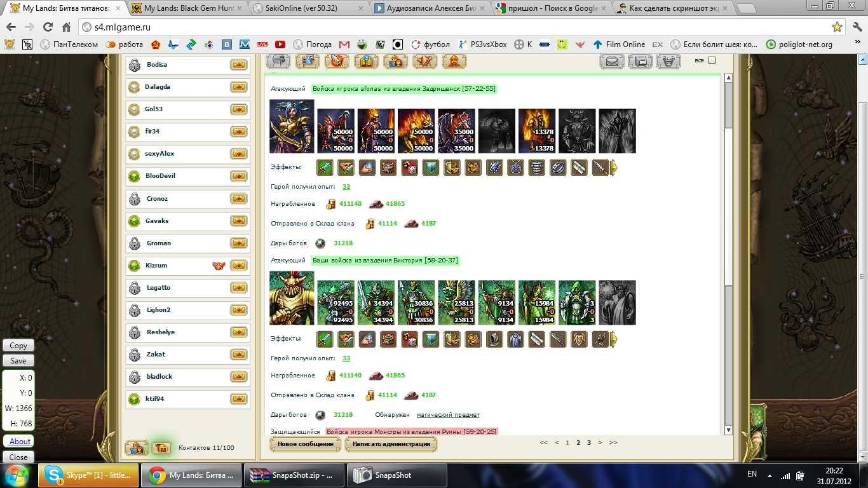Image resolution: width=868 pixels, height=488 pixels.
Task: Click the trash bin delete icon
Action: (x=668, y=62)
